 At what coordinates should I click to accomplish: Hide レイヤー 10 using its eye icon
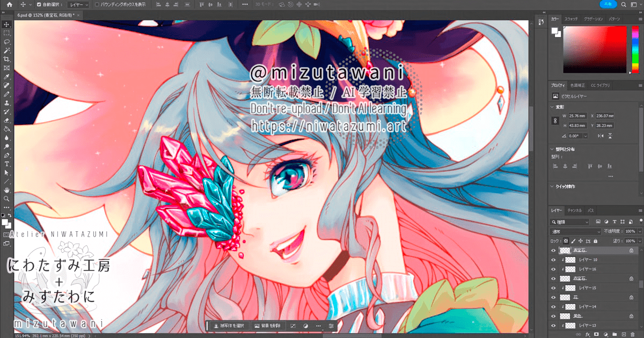(x=553, y=260)
